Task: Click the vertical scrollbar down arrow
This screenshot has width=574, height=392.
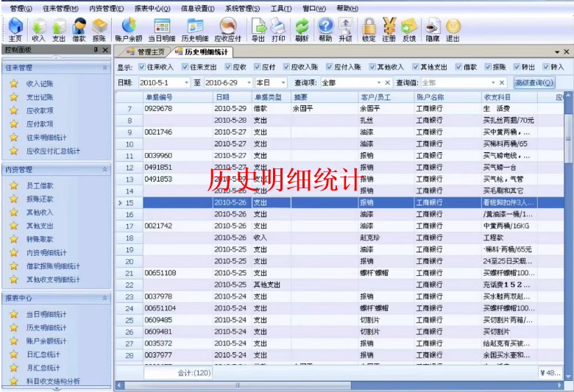Action: 568,377
